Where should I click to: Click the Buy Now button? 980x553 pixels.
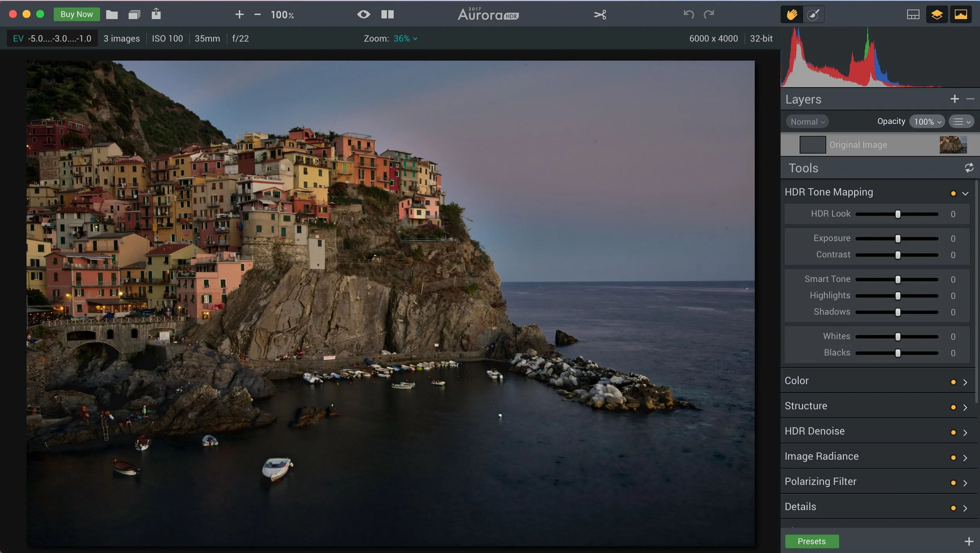(76, 15)
